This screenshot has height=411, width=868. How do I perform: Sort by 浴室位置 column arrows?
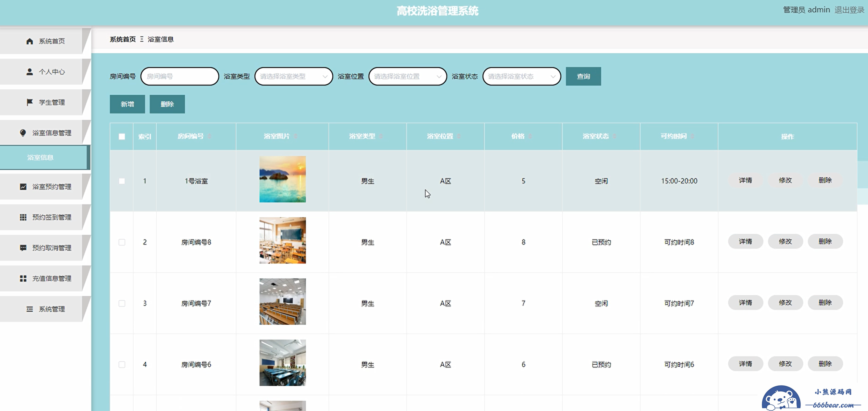pyautogui.click(x=459, y=136)
